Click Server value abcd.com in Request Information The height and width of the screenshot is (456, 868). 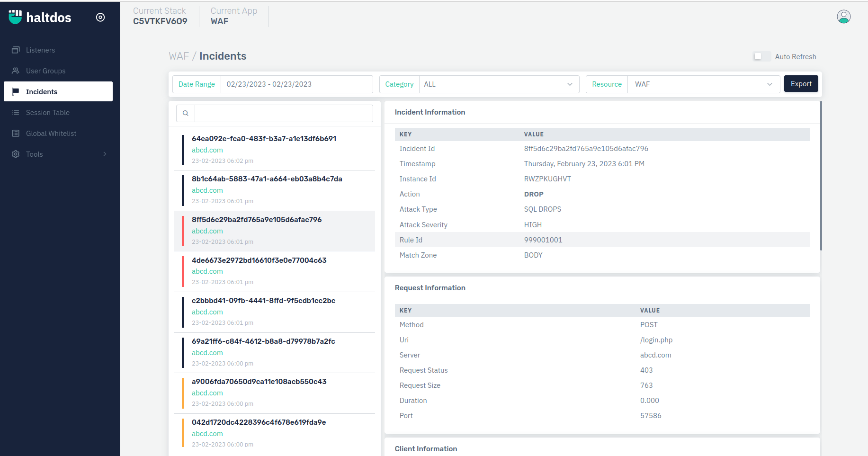[x=655, y=355]
